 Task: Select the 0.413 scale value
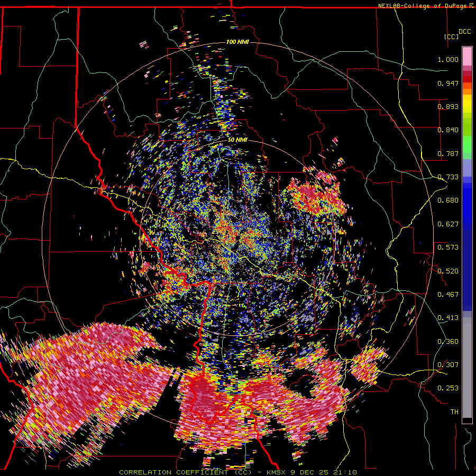pyautogui.click(x=448, y=318)
